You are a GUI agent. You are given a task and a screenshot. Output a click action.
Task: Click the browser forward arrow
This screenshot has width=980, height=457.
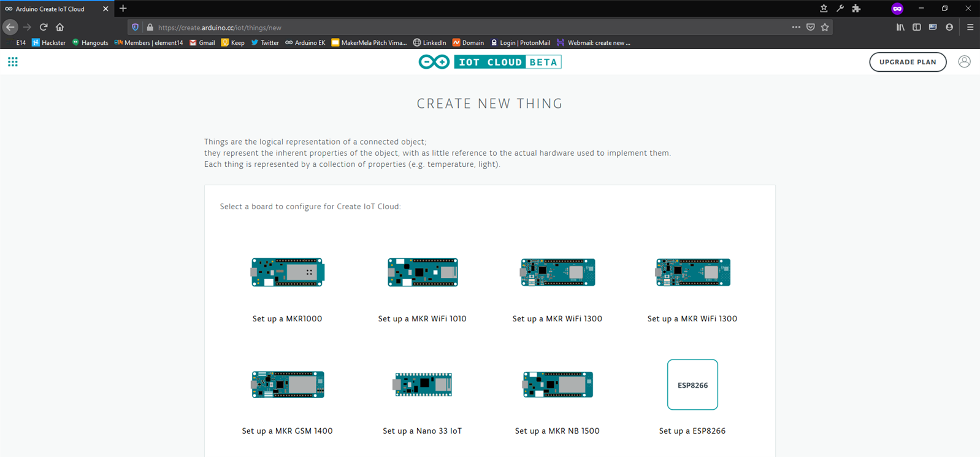click(x=27, y=27)
